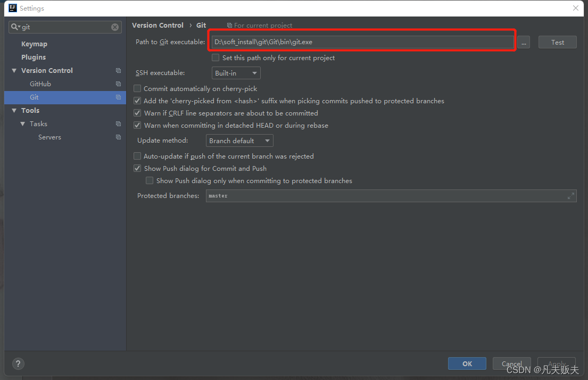This screenshot has width=588, height=380.
Task: Collapse the Tasks tree node
Action: click(x=22, y=124)
